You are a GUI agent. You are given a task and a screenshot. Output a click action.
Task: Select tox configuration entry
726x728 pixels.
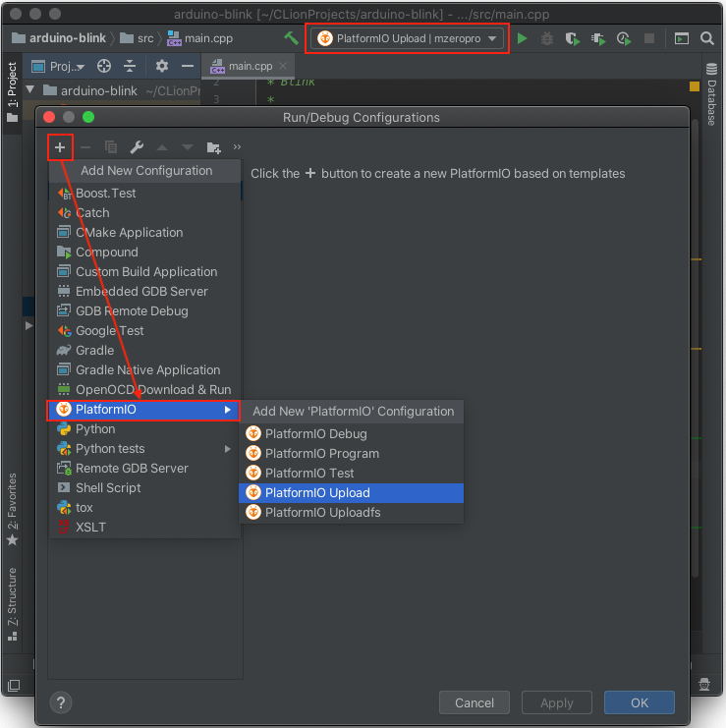coord(144,508)
